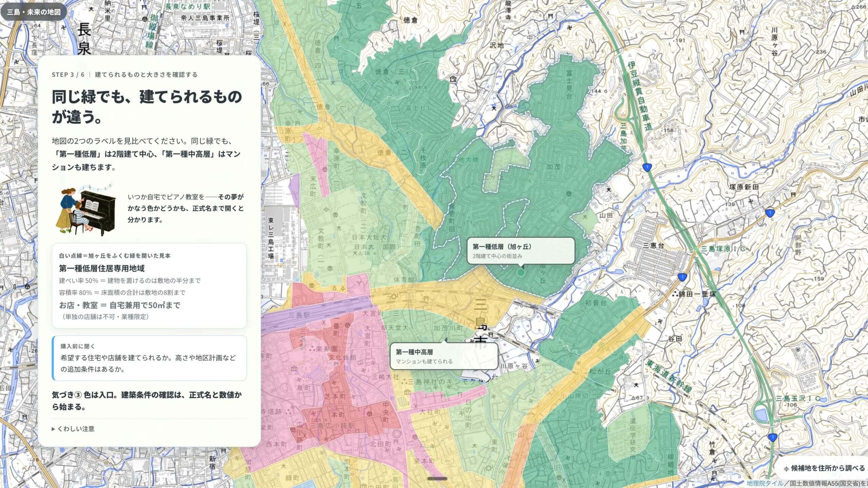Click the crosshair icon beside 候補地を住所から調べる
The height and width of the screenshot is (488, 868).
pyautogui.click(x=786, y=469)
